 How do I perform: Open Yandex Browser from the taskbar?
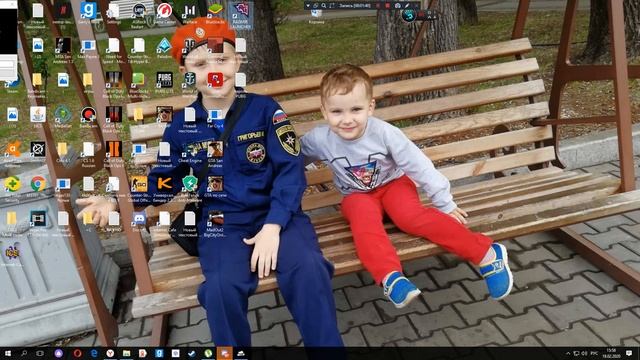click(110, 353)
